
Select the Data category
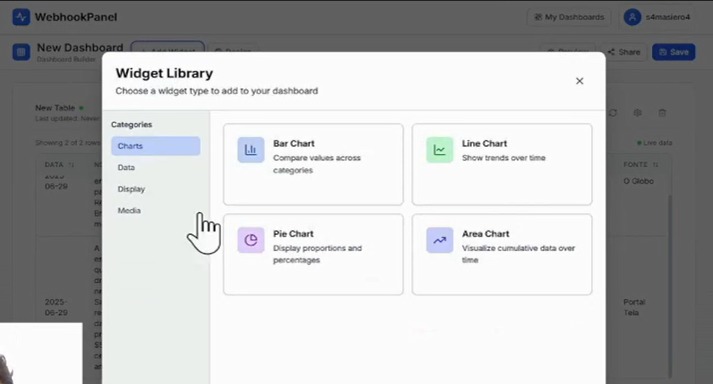pos(156,167)
